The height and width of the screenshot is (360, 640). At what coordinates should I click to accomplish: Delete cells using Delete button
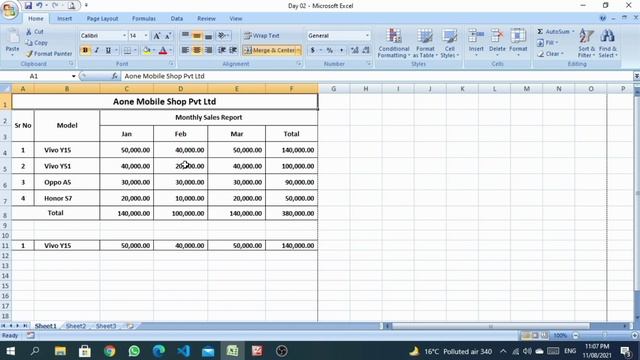(x=497, y=42)
